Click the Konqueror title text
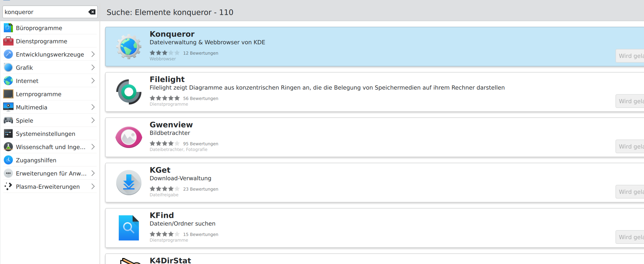The height and width of the screenshot is (264, 644). [172, 34]
